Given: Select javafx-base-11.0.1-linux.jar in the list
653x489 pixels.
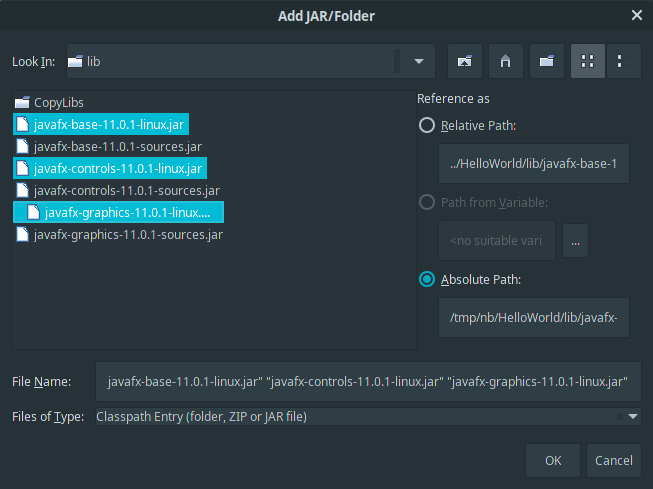Looking at the screenshot, I should click(110, 124).
